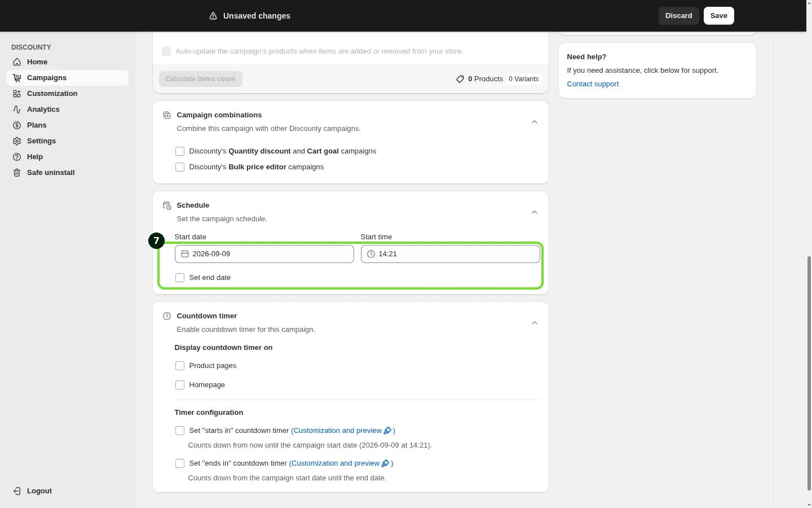Collapse the Campaign combinations section chevron
812x508 pixels.
tap(535, 122)
